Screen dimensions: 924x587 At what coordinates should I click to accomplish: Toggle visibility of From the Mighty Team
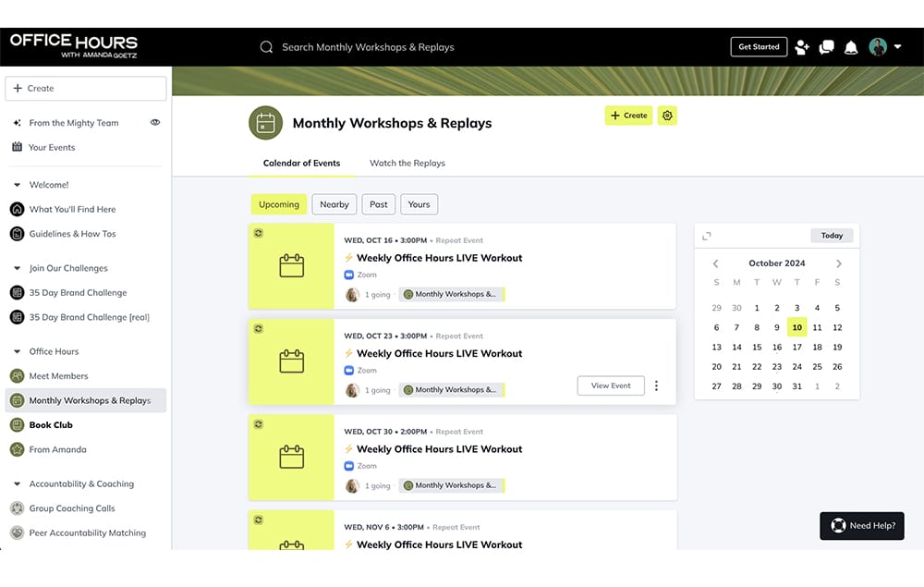pyautogui.click(x=155, y=123)
